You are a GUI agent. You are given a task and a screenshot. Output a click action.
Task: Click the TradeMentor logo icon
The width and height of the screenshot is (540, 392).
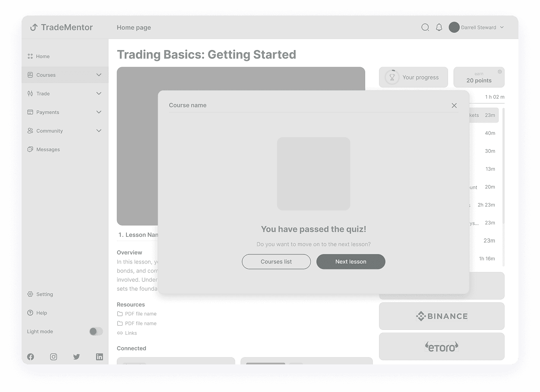tap(33, 27)
